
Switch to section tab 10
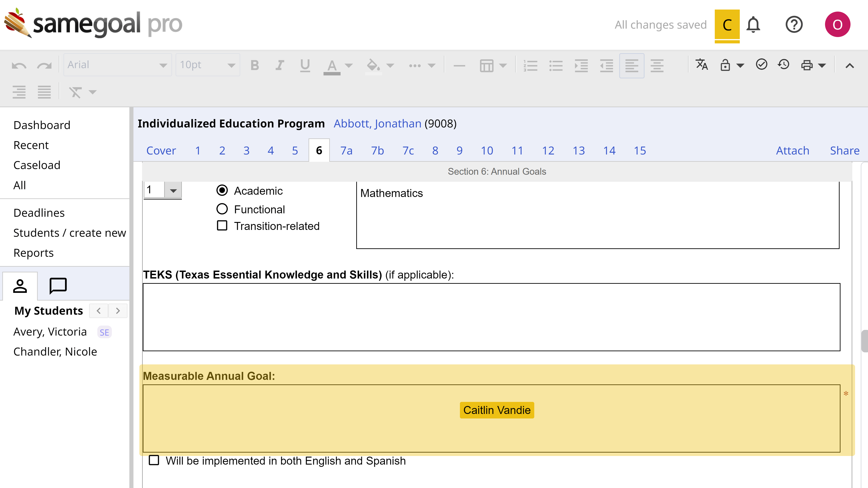click(x=487, y=151)
